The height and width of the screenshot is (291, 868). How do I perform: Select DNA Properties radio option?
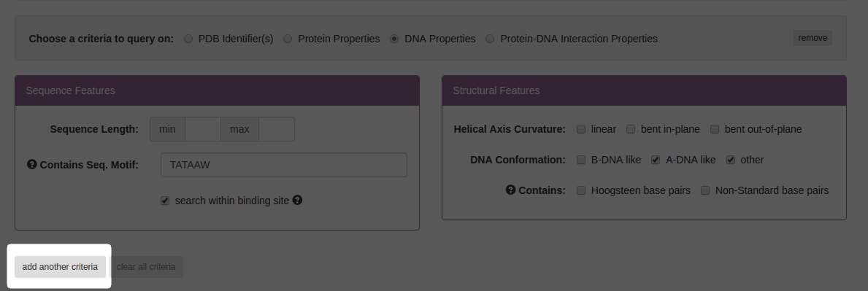click(394, 39)
